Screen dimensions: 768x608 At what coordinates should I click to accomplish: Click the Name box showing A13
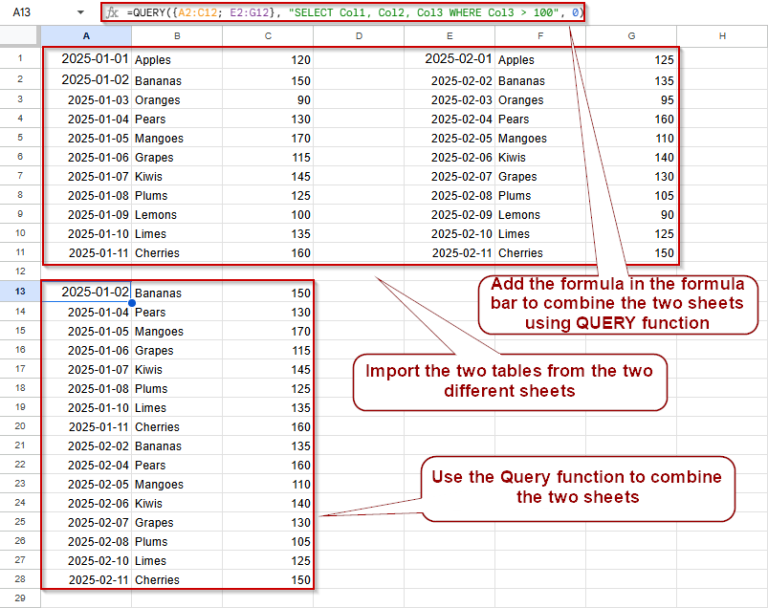coord(30,13)
